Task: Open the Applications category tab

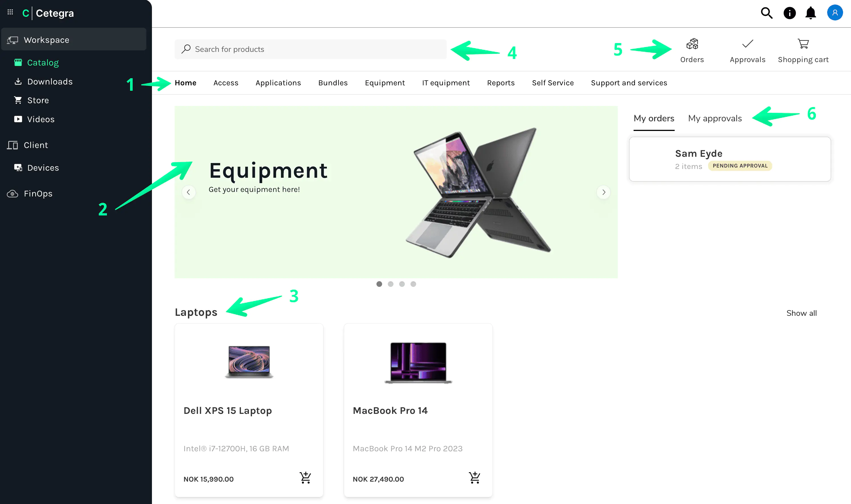Action: [278, 83]
